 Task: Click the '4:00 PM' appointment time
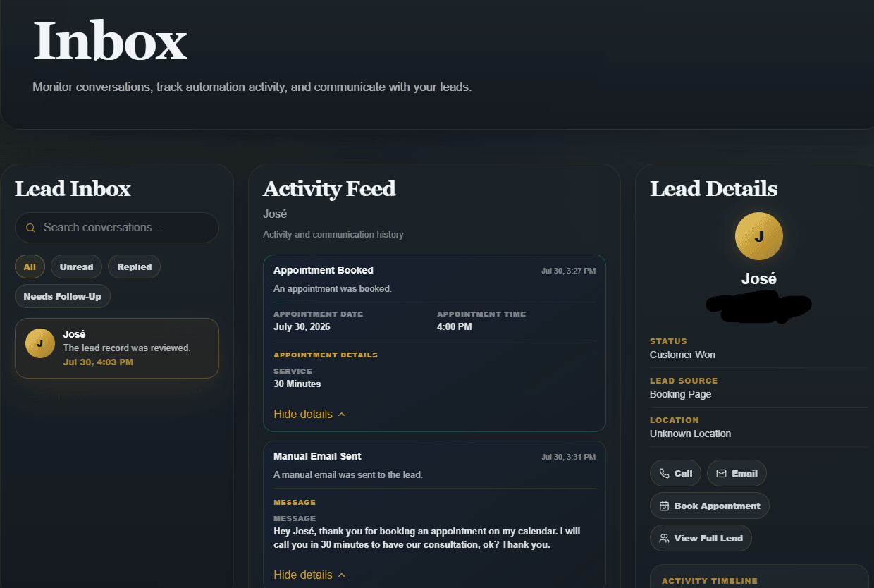(x=455, y=326)
